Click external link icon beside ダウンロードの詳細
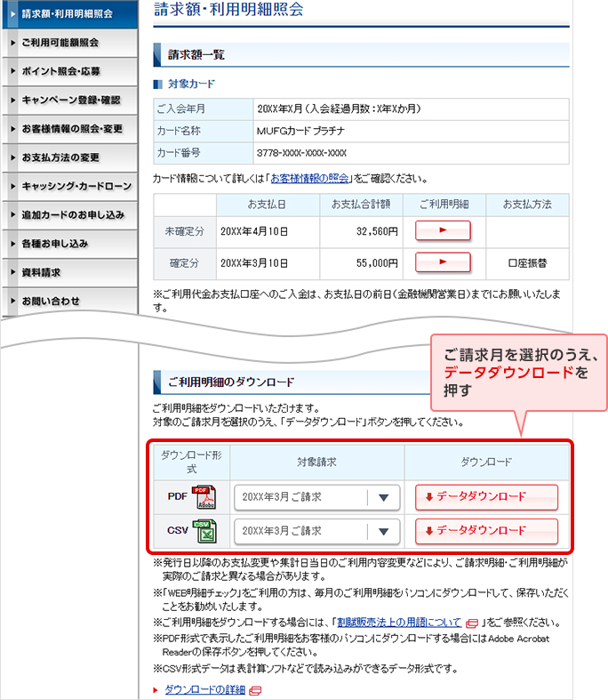This screenshot has width=608, height=700. pos(255,690)
